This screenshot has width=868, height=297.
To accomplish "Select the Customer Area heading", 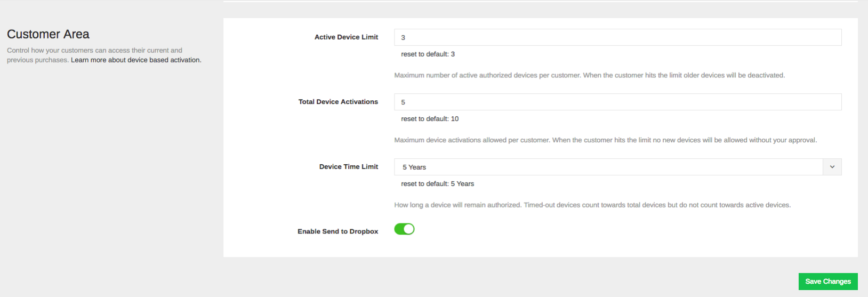I will (48, 34).
